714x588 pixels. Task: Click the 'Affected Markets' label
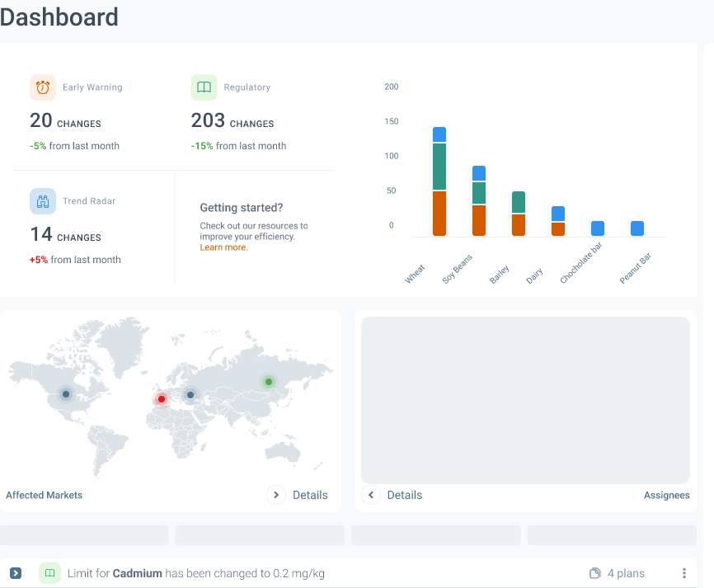click(45, 495)
